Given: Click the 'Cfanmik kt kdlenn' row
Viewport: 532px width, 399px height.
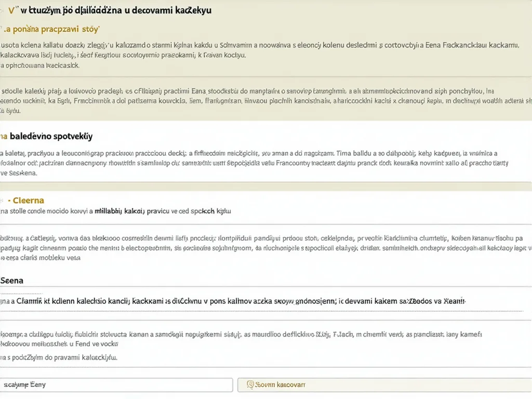Looking at the screenshot, I should (x=266, y=301).
